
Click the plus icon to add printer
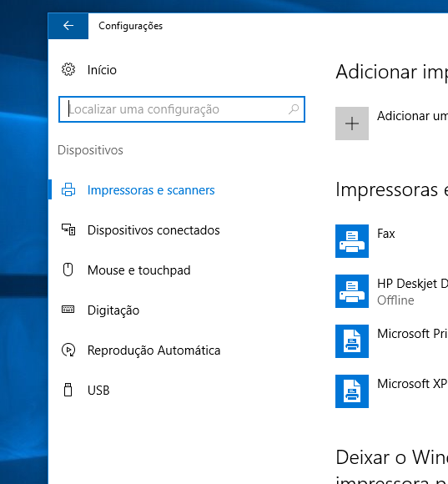(x=352, y=124)
